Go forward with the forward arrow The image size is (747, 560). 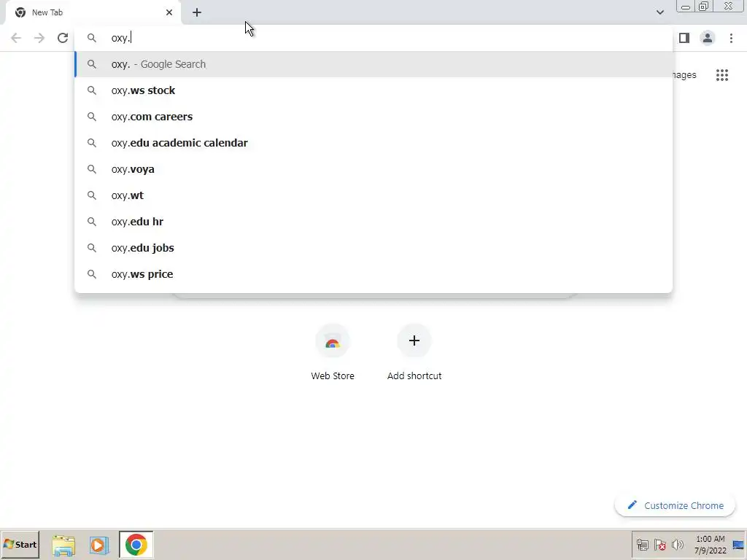(x=39, y=38)
